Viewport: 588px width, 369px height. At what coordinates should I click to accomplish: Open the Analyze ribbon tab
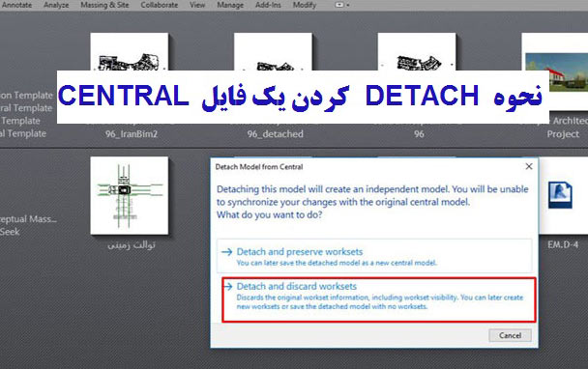click(x=56, y=5)
